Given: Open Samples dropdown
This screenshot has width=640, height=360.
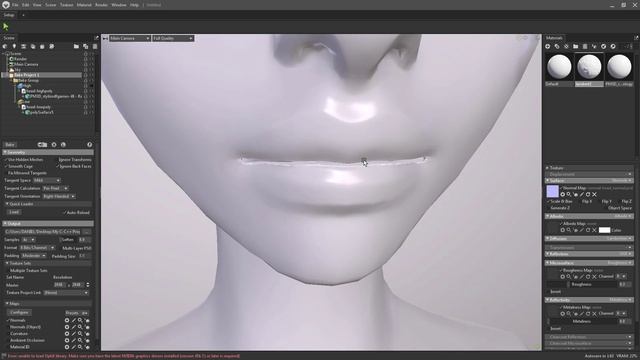Looking at the screenshot, I should pos(28,240).
